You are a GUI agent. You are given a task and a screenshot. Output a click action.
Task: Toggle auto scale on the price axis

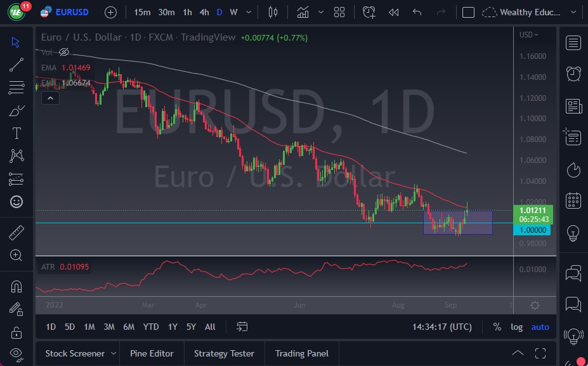540,327
